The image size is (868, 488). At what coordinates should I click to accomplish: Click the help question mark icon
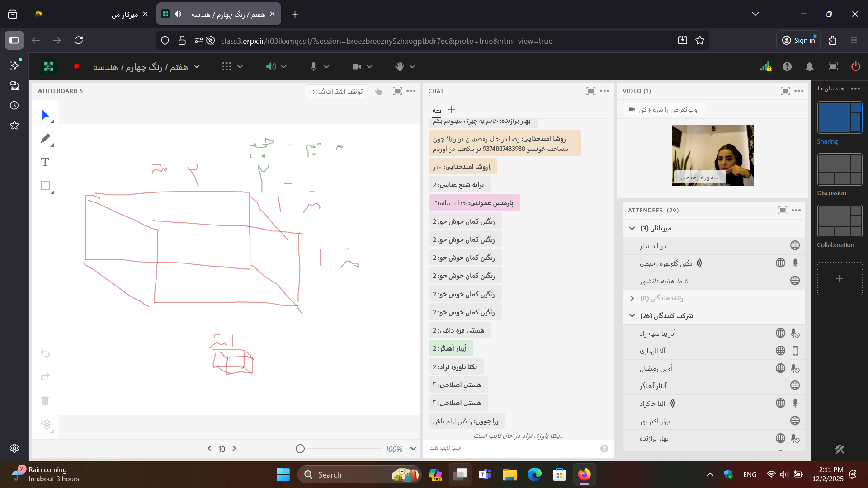787,67
